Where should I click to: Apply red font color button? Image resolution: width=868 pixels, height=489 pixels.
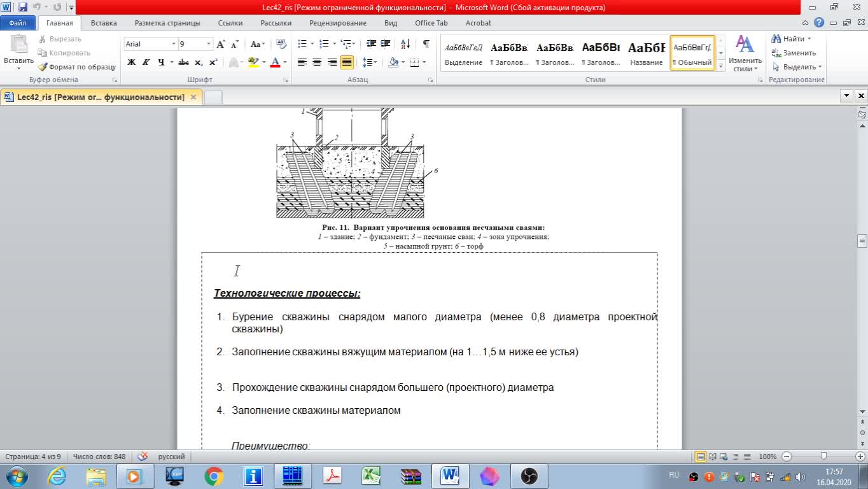coord(275,62)
